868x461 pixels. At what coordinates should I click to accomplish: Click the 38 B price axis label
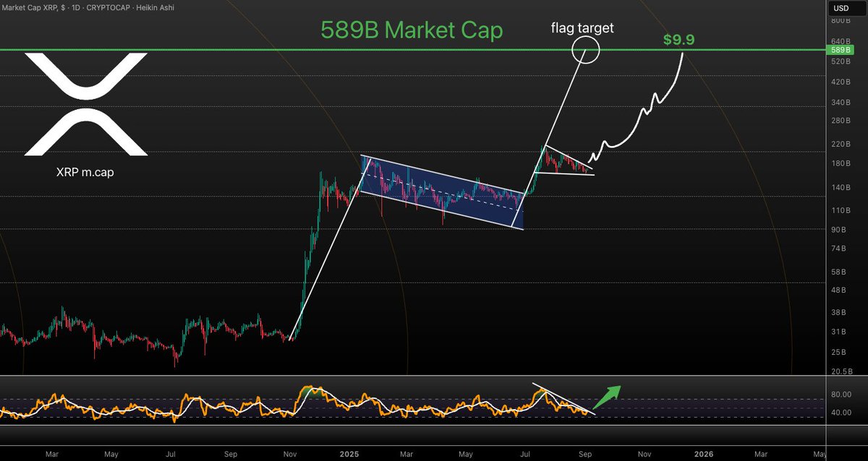(838, 312)
